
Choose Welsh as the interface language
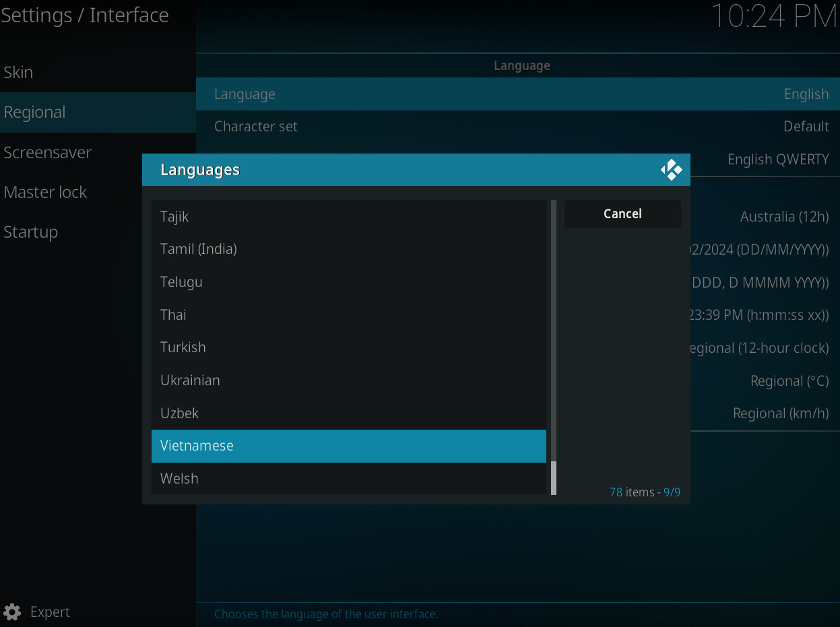[x=348, y=479]
